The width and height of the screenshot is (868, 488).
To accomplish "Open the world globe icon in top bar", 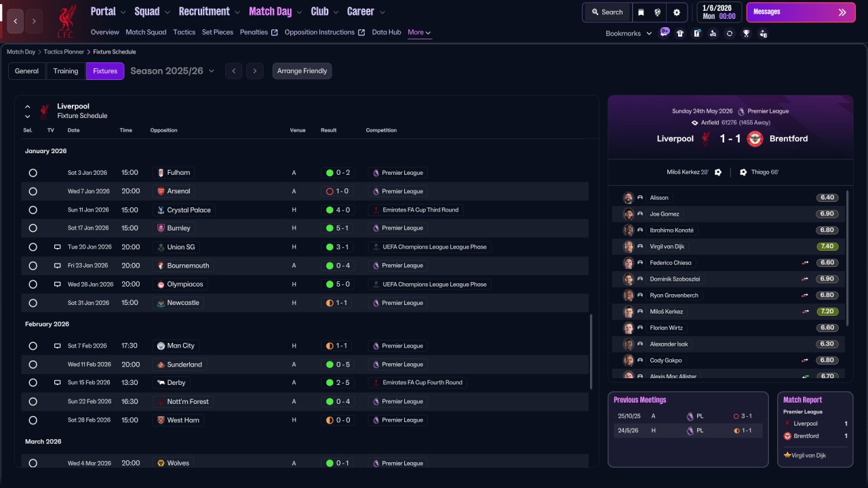I will (658, 12).
